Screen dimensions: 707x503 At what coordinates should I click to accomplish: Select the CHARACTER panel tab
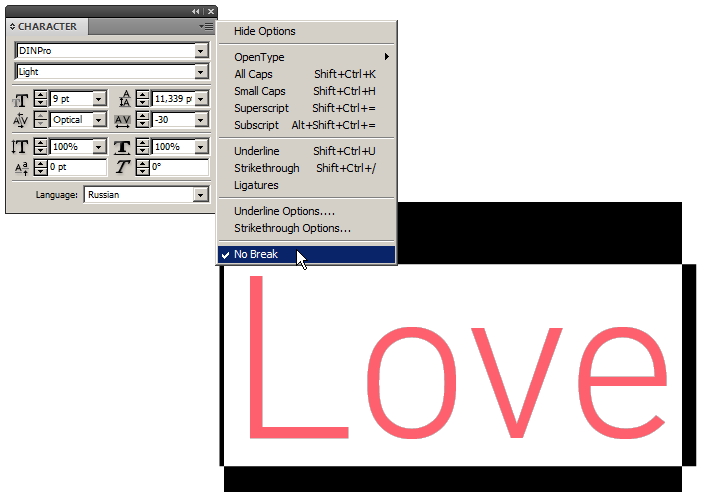click(x=47, y=27)
